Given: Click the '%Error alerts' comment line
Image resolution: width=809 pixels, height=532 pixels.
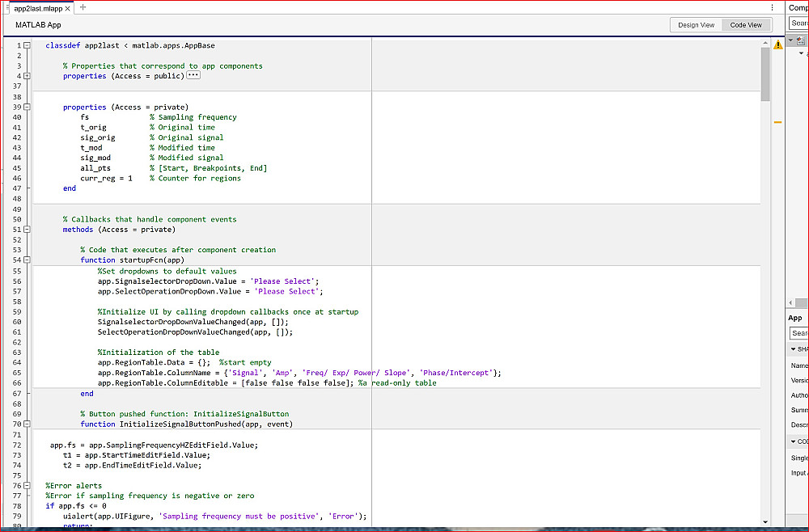Looking at the screenshot, I should [74, 486].
